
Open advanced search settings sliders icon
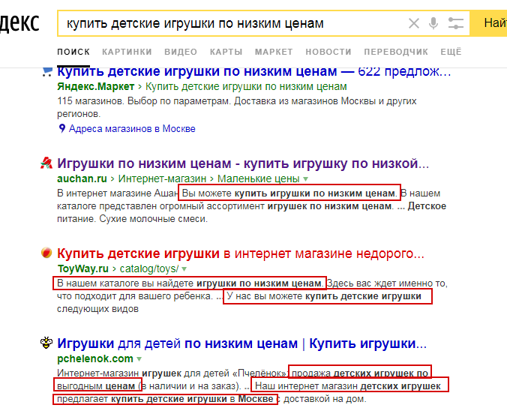(x=455, y=23)
